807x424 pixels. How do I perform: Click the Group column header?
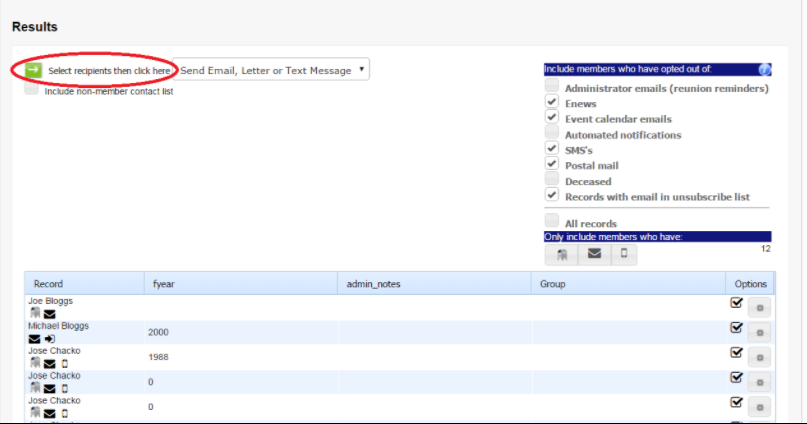pyautogui.click(x=552, y=284)
